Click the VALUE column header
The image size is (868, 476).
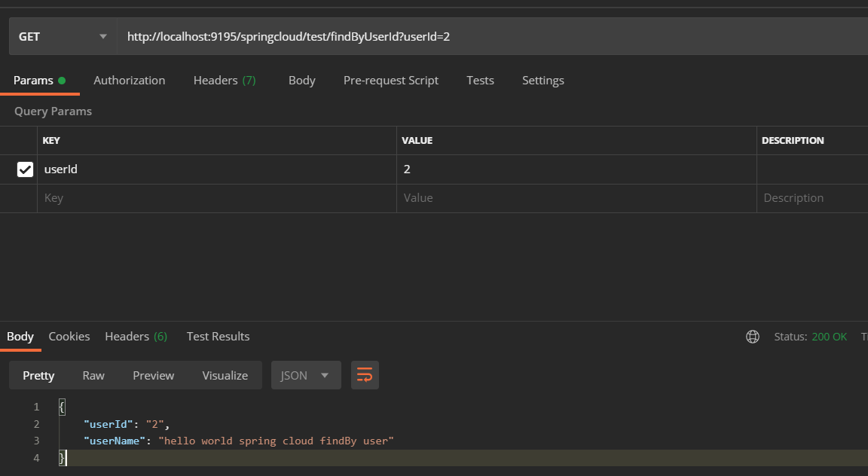(417, 141)
